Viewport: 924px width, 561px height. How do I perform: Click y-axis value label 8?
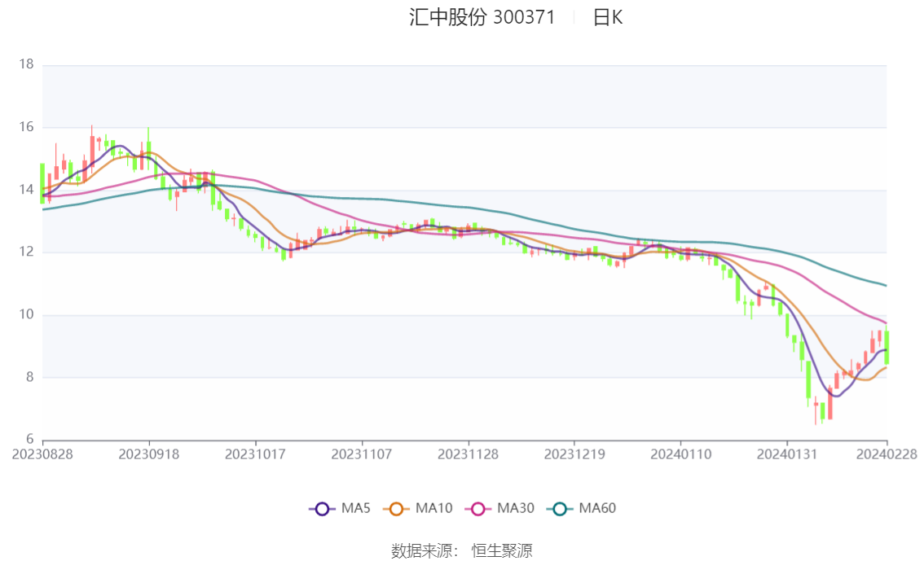coord(29,377)
